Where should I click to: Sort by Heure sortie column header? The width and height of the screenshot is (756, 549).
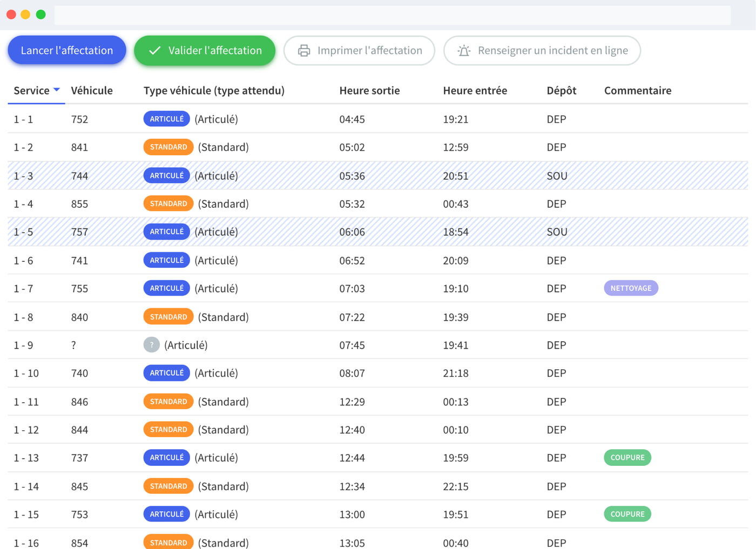[x=369, y=90]
